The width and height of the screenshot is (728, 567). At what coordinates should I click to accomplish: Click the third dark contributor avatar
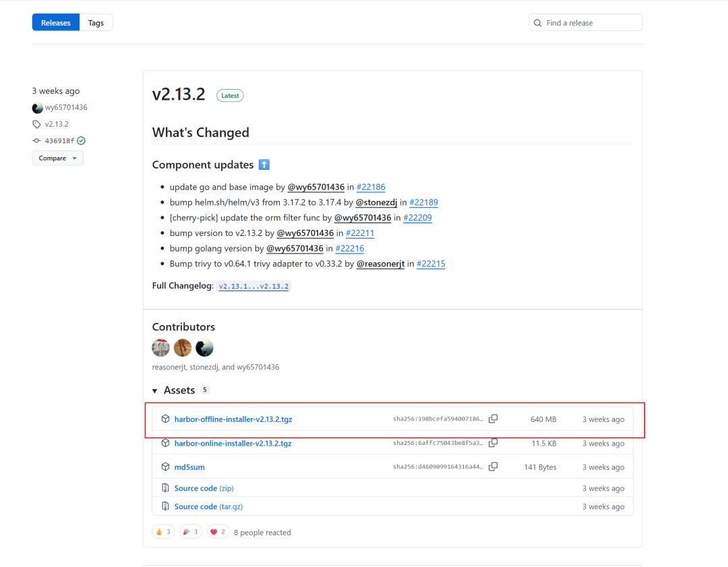pyautogui.click(x=204, y=348)
